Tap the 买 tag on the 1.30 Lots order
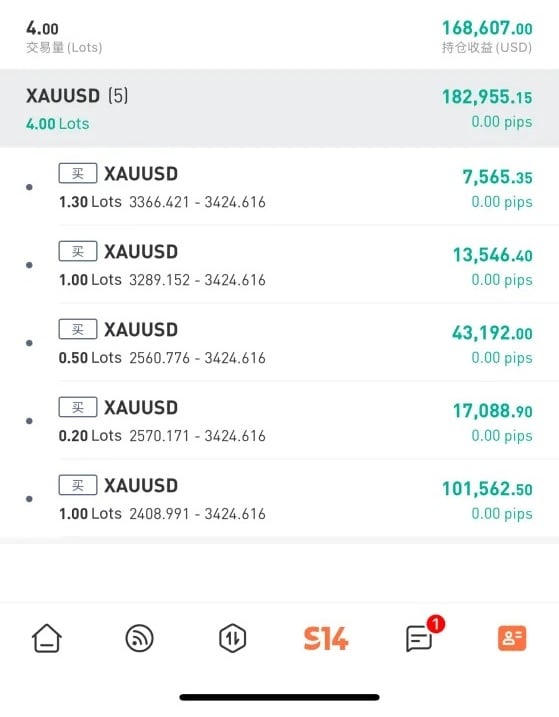Screen dimensions: 559x717 coord(78,173)
